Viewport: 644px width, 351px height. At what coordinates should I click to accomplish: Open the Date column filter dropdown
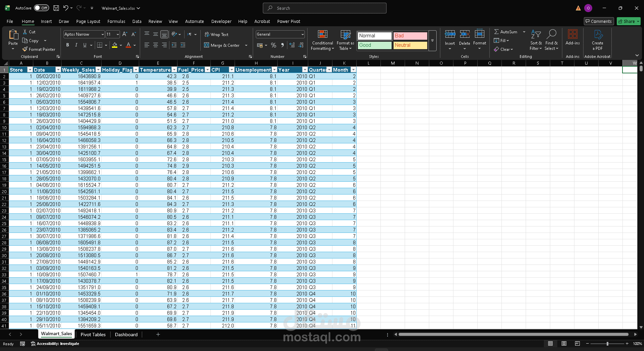pyautogui.click(x=58, y=70)
